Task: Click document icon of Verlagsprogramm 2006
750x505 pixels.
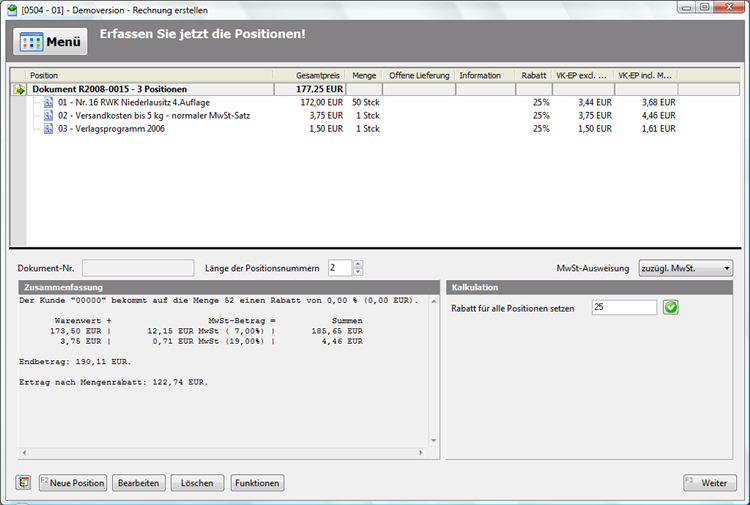Action: 48,128
